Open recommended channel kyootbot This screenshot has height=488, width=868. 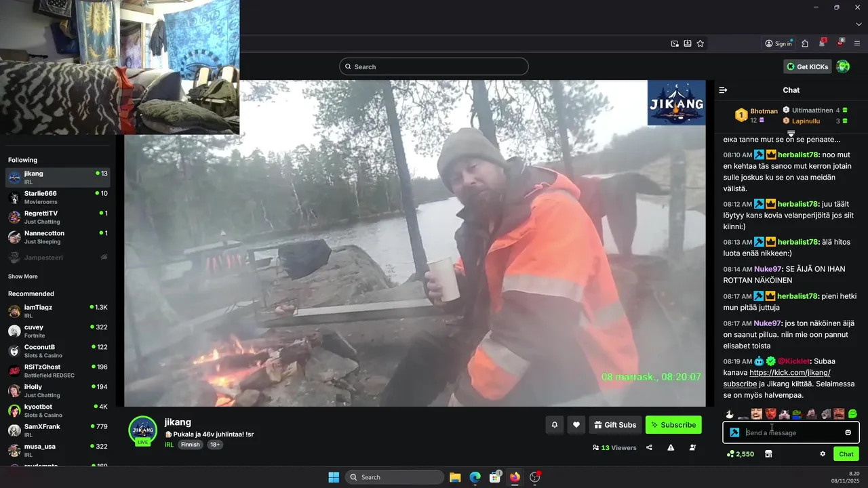58,411
